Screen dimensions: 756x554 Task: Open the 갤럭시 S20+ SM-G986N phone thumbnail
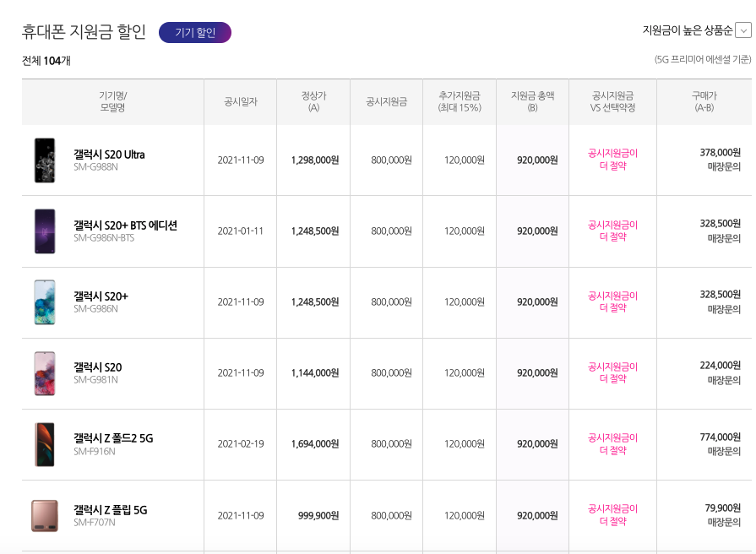coord(45,302)
